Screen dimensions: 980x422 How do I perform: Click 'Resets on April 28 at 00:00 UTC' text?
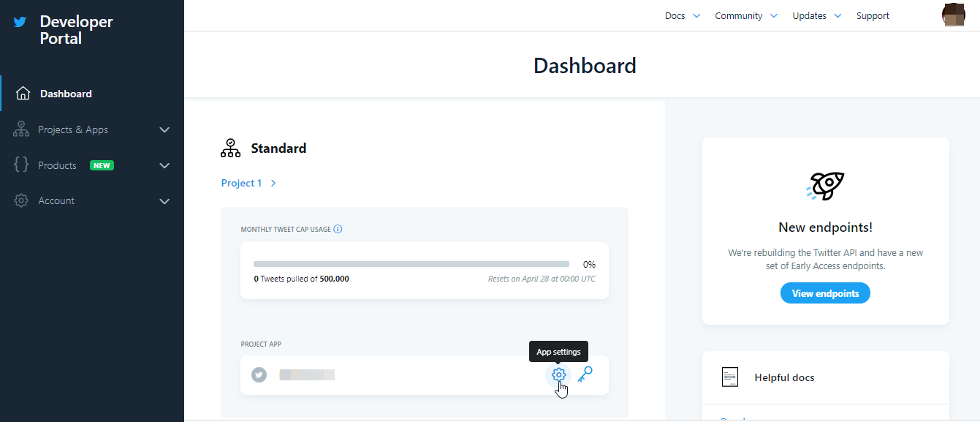click(x=542, y=279)
